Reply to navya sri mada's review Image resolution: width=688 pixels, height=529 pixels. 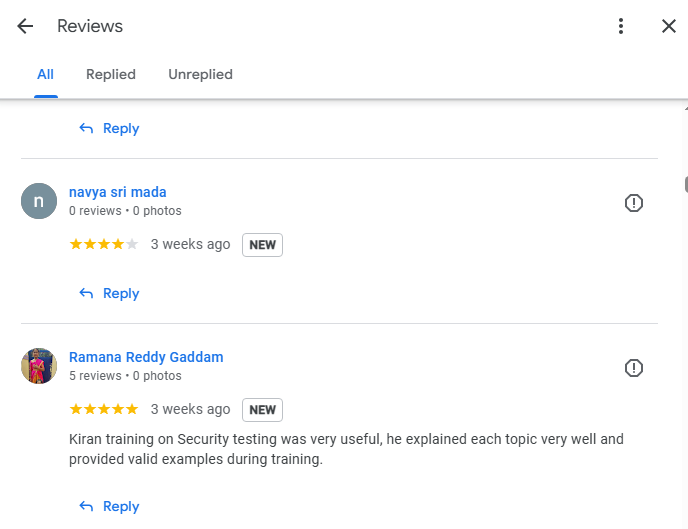tap(109, 293)
